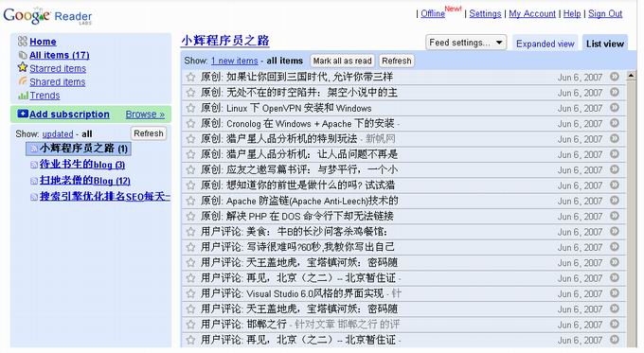Click the Home icon in sidebar
This screenshot has height=353, width=644.
[x=23, y=41]
